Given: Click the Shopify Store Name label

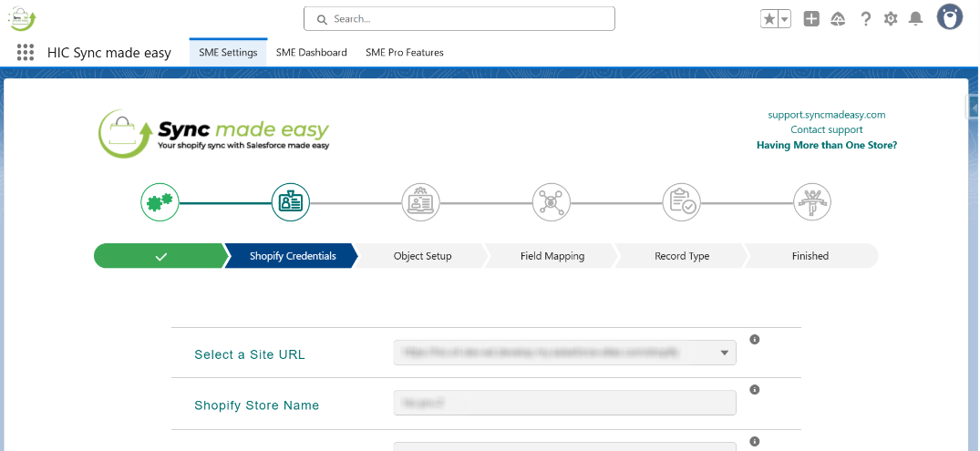Looking at the screenshot, I should [257, 405].
